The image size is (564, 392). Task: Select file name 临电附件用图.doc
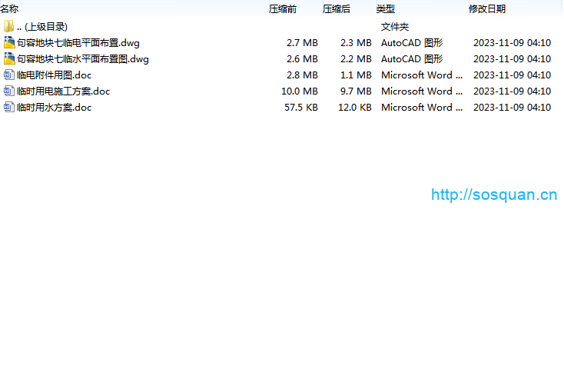click(54, 75)
